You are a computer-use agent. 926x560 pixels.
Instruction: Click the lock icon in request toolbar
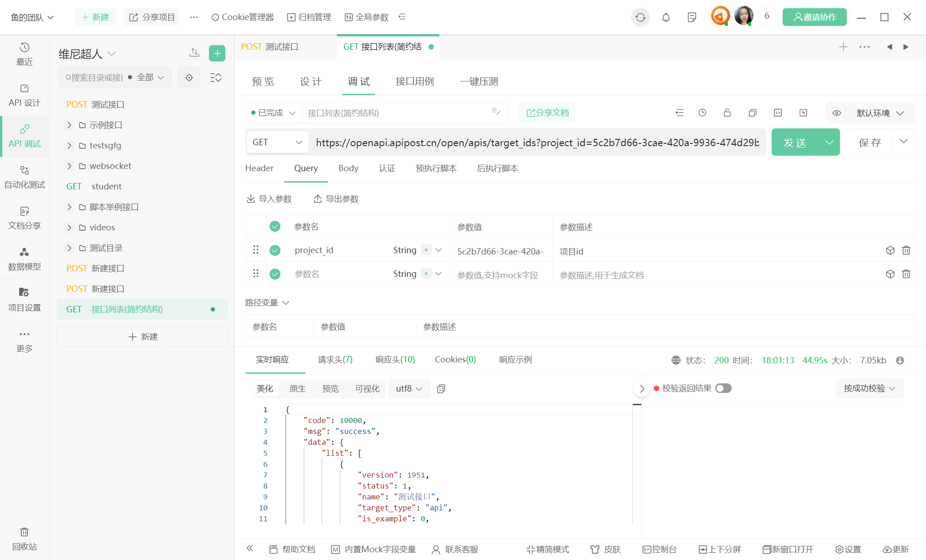pyautogui.click(x=727, y=112)
